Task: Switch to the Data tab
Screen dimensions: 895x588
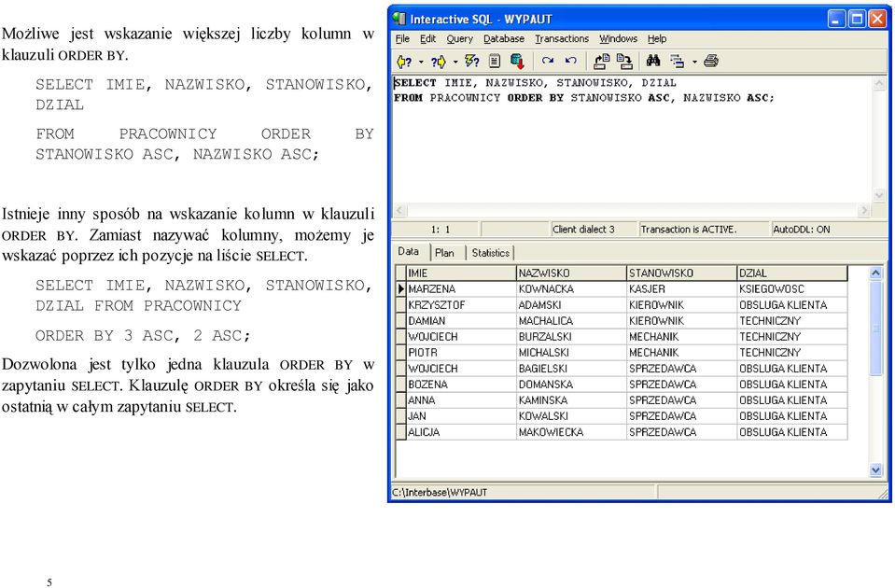Action: 408,252
